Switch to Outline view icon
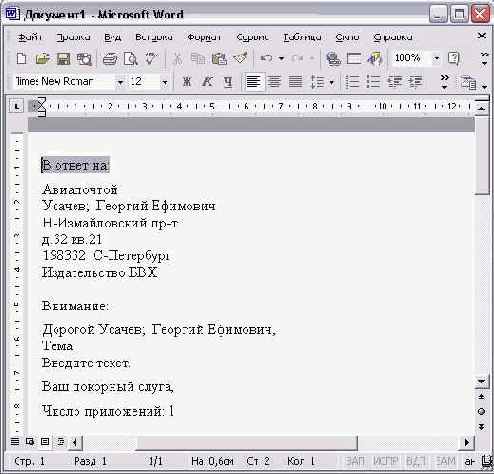The height and width of the screenshot is (474, 494). (x=60, y=442)
